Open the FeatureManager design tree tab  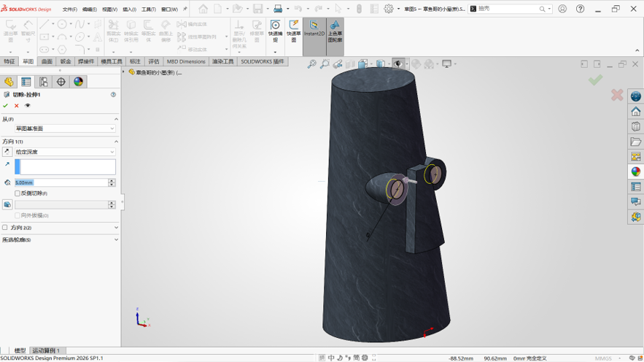9,82
